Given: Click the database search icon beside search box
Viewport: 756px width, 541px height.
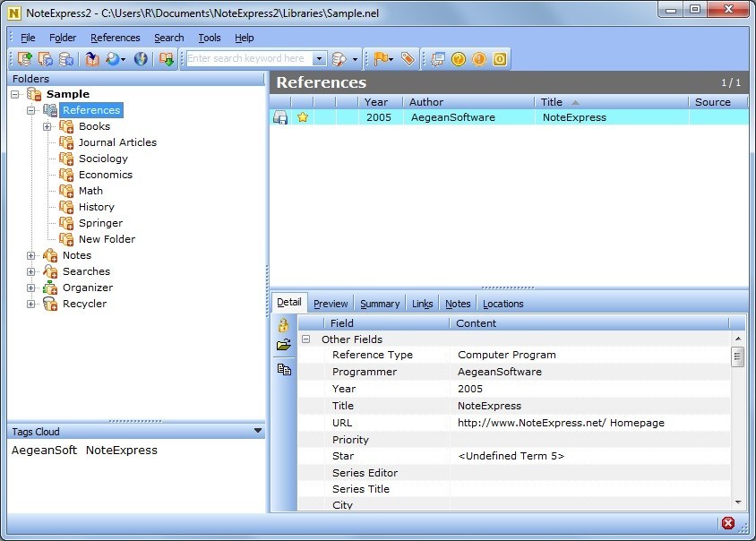Looking at the screenshot, I should (339, 59).
